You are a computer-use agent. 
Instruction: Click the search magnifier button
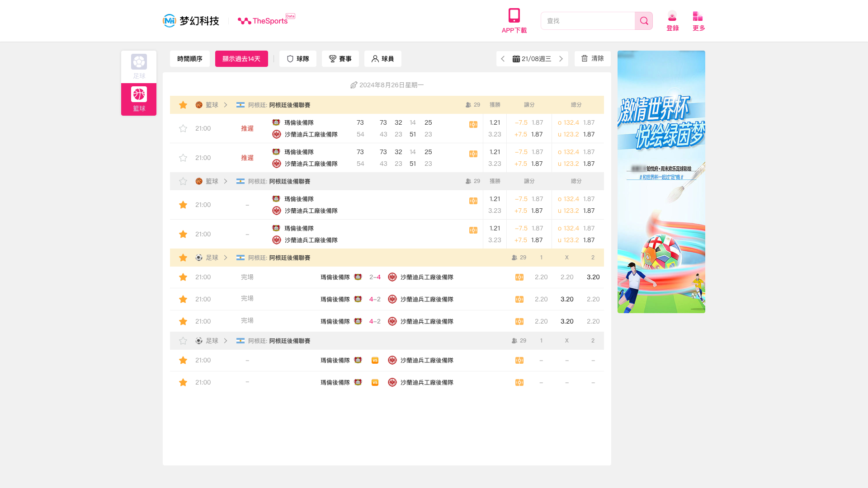pos(643,21)
